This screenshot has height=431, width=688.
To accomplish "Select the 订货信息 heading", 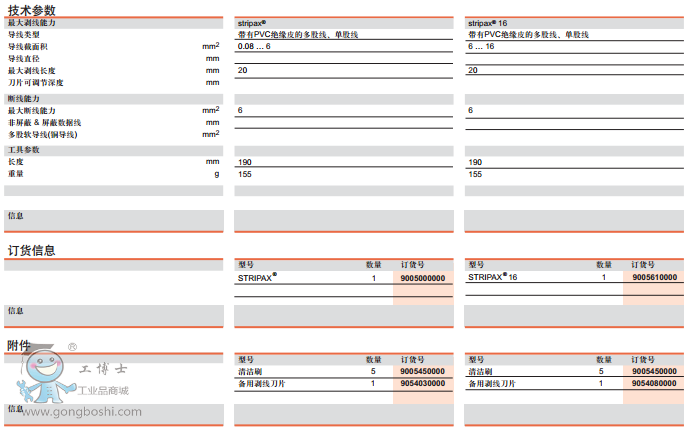I will [x=31, y=250].
